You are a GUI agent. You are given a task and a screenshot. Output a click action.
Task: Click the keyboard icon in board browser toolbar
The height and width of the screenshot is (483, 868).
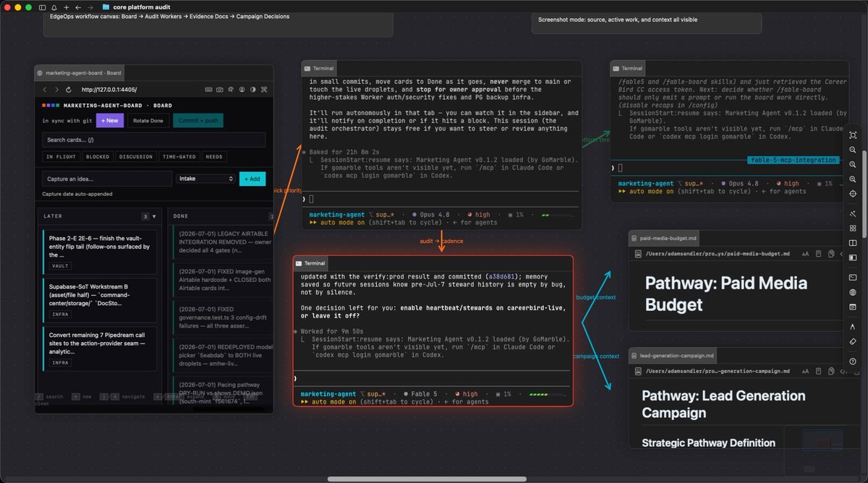click(208, 90)
